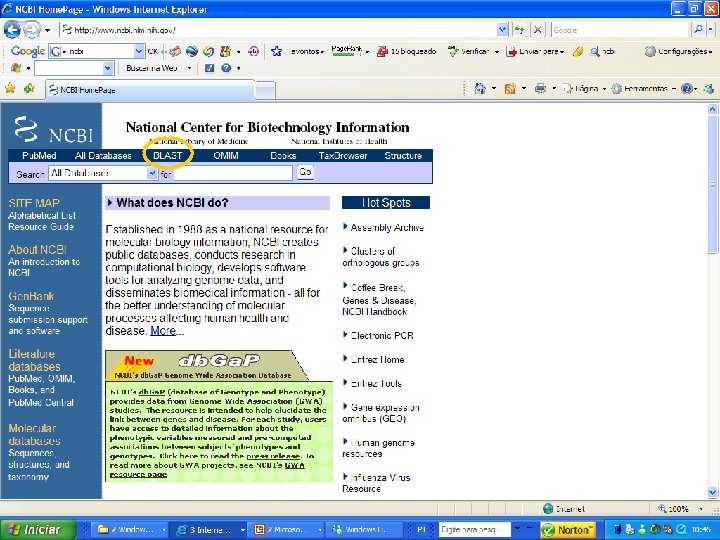Open the zoom level 100% dropdown
The height and width of the screenshot is (540, 720).
click(701, 509)
